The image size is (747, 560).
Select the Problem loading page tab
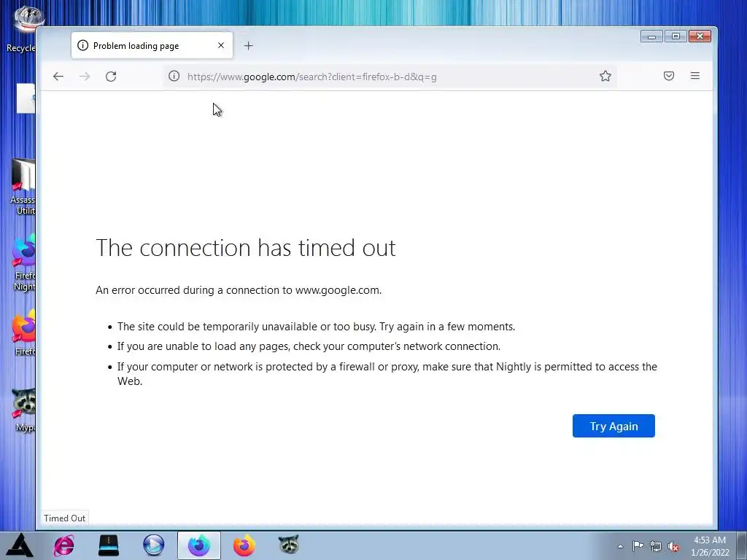[x=152, y=46]
